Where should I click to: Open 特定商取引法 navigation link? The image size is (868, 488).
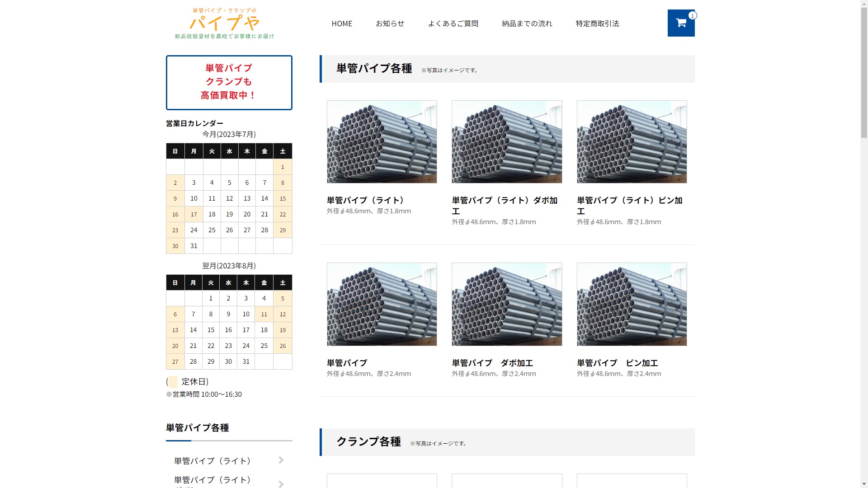tap(597, 23)
